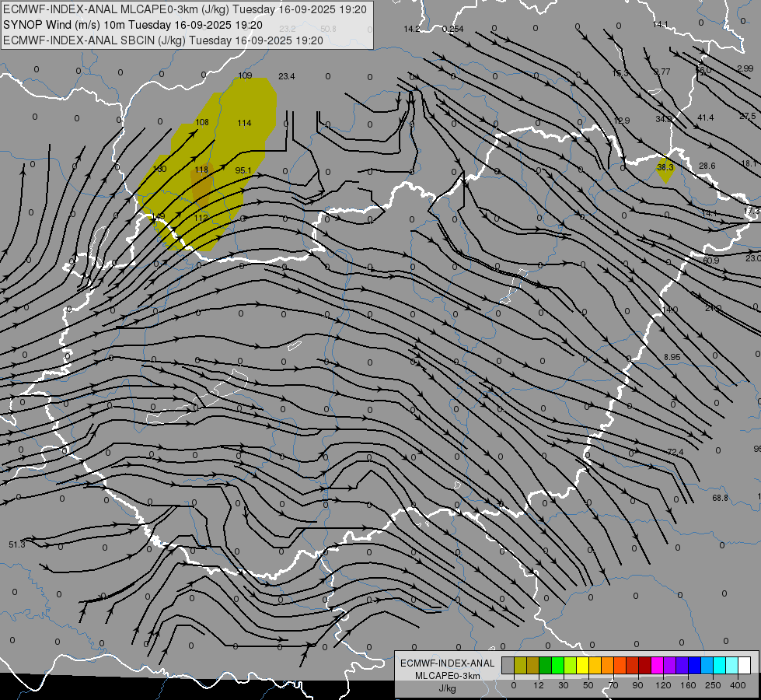Click the legend subtitle MLCAPE0-3km
Image resolution: width=761 pixels, height=700 pixels.
point(448,676)
